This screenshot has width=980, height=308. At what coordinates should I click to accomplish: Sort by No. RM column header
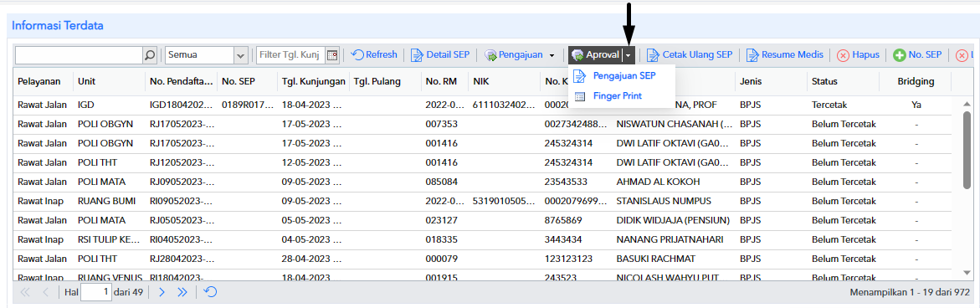click(445, 82)
